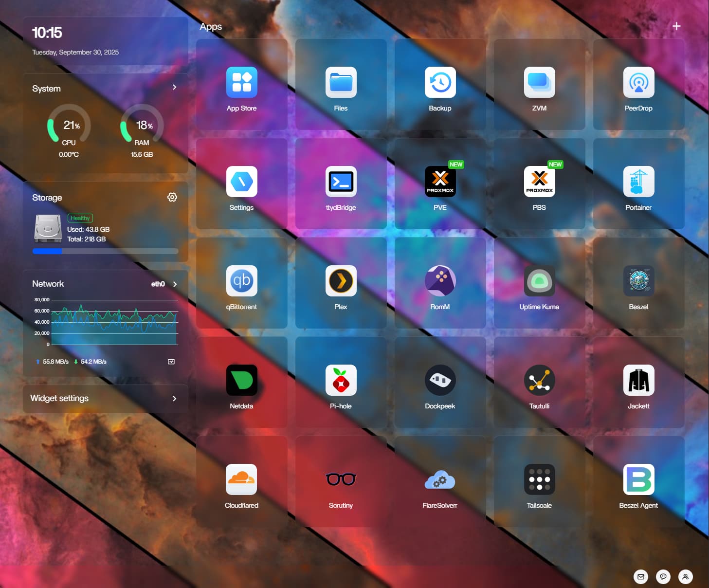Open the Pi-hole app
This screenshot has width=709, height=588.
pos(341,381)
